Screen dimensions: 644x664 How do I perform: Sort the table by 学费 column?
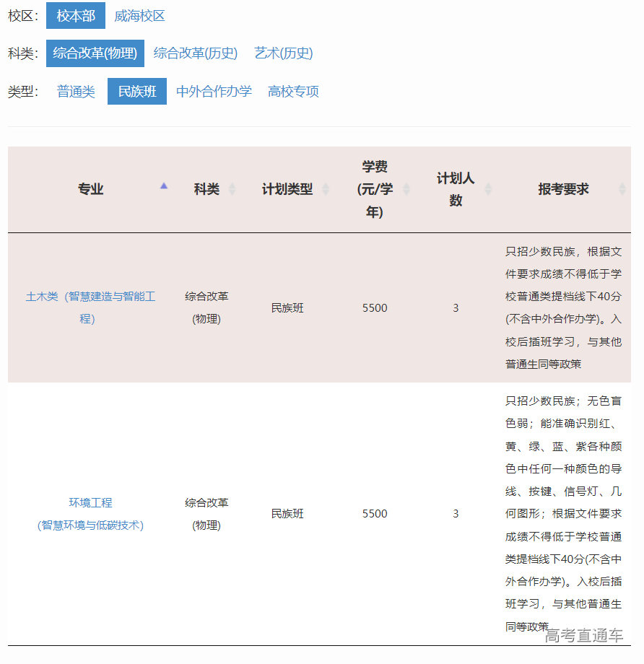pos(406,189)
